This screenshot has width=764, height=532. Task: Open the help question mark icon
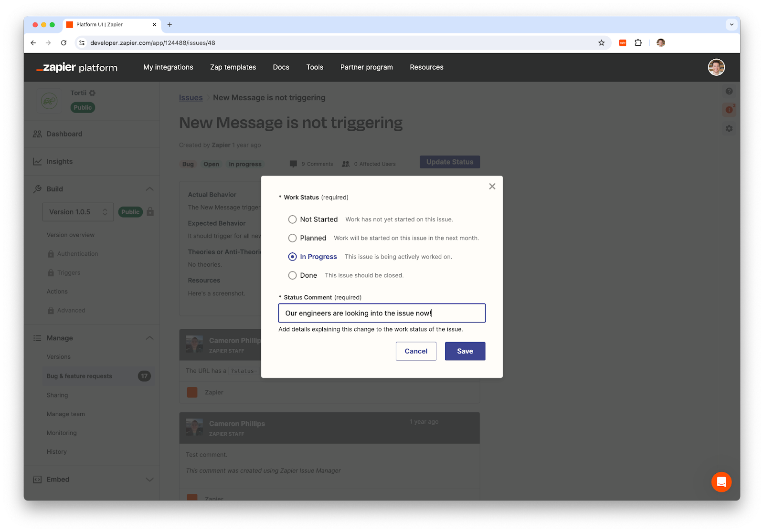click(729, 91)
